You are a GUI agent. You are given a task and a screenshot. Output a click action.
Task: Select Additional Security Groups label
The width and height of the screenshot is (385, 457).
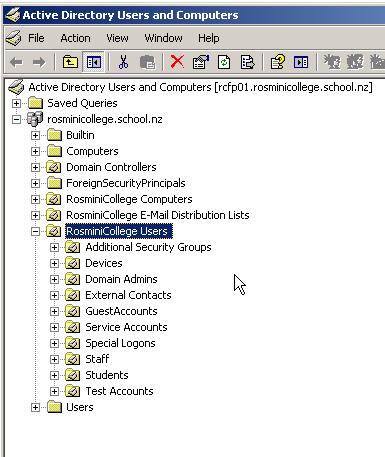[148, 247]
